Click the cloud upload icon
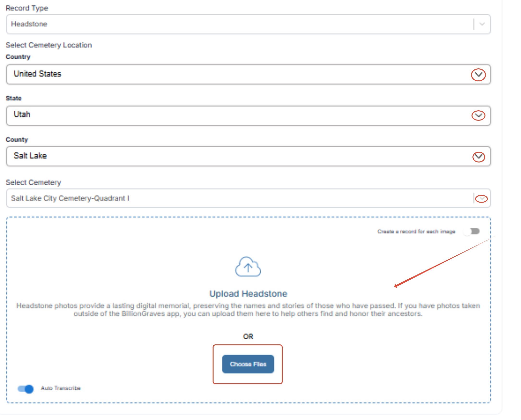The height and width of the screenshot is (420, 521). click(x=248, y=267)
